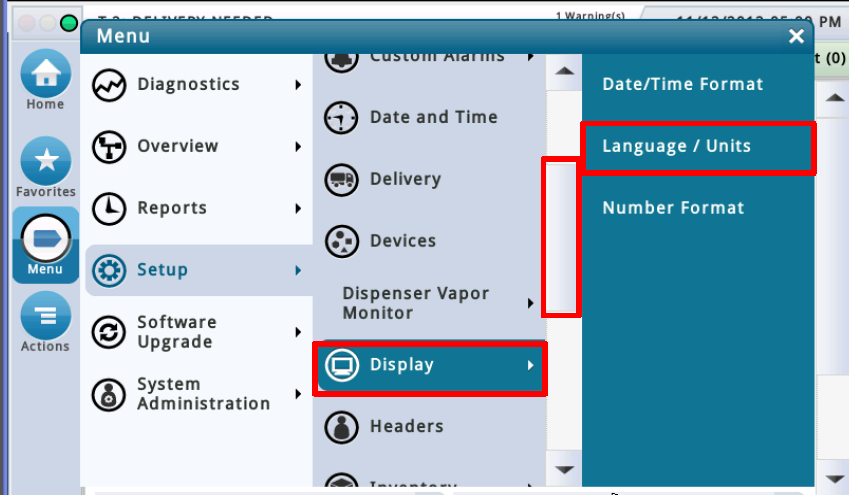This screenshot has height=495, width=849.
Task: Choose Date/Time Format option
Action: click(x=682, y=85)
